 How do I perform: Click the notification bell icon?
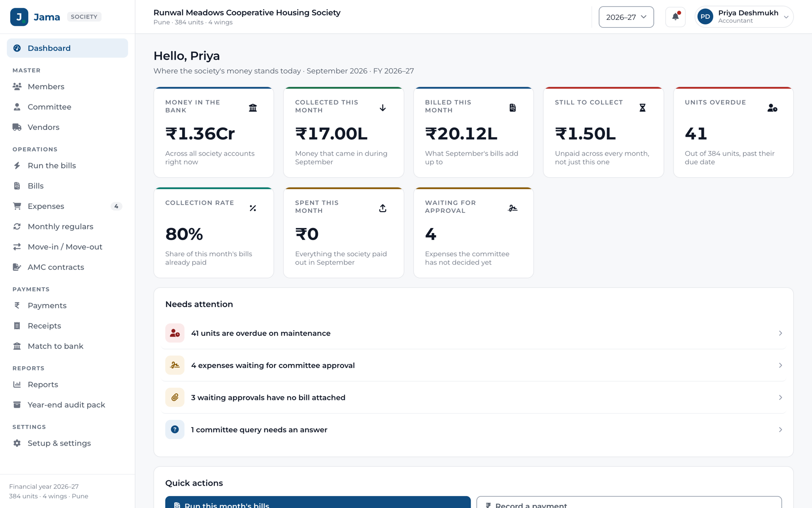[x=675, y=17]
